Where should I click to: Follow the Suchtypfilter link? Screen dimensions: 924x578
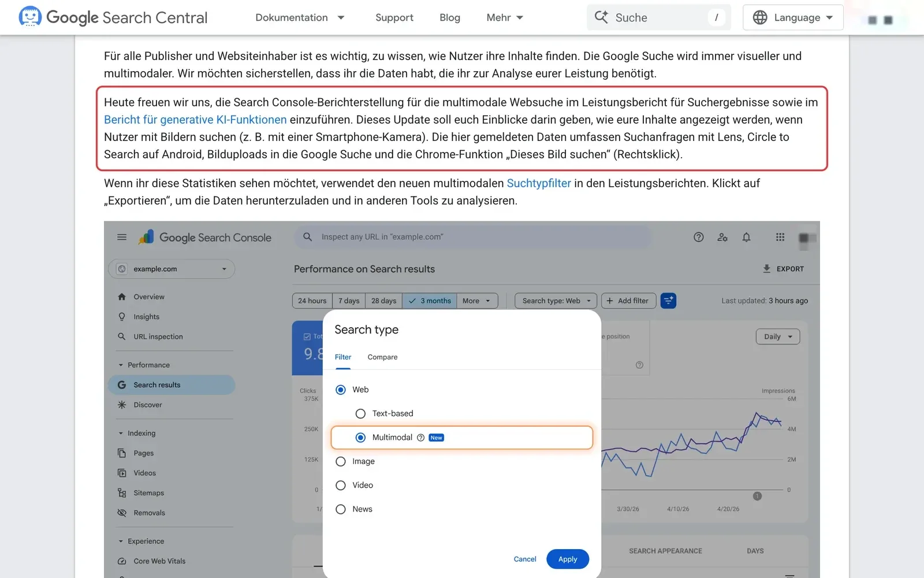(539, 183)
